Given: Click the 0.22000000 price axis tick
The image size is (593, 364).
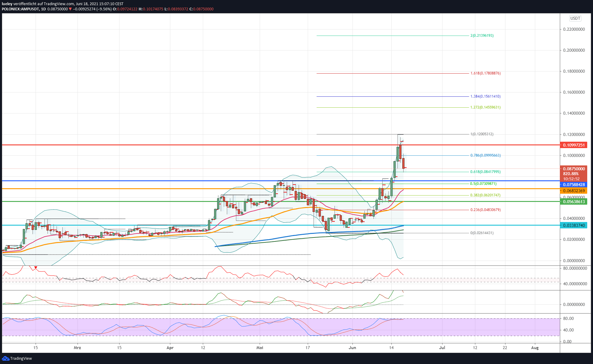Looking at the screenshot, I should 574,29.
